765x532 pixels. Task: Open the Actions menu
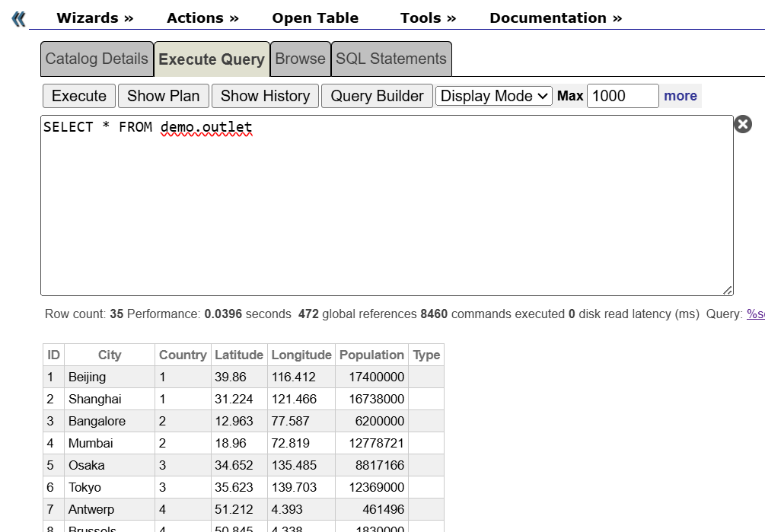coord(202,18)
